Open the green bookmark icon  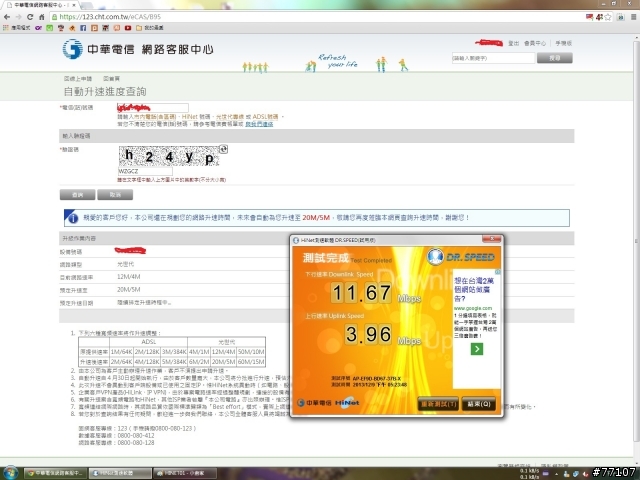click(x=49, y=28)
